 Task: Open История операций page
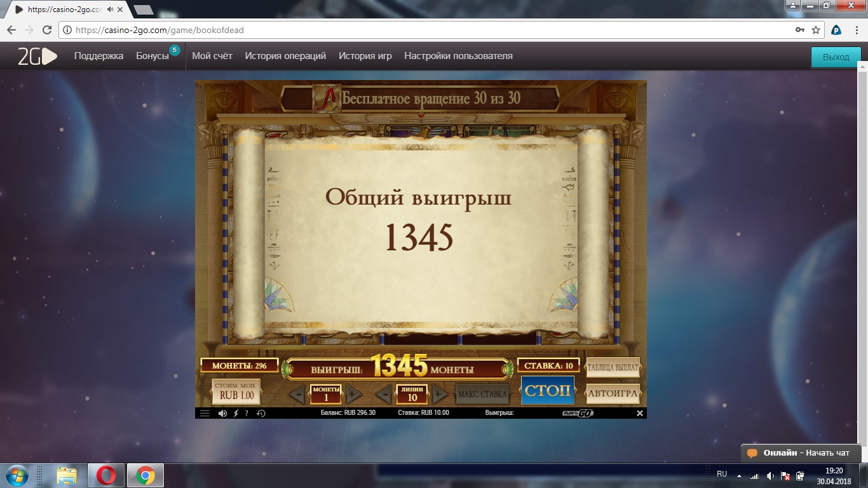pyautogui.click(x=285, y=56)
